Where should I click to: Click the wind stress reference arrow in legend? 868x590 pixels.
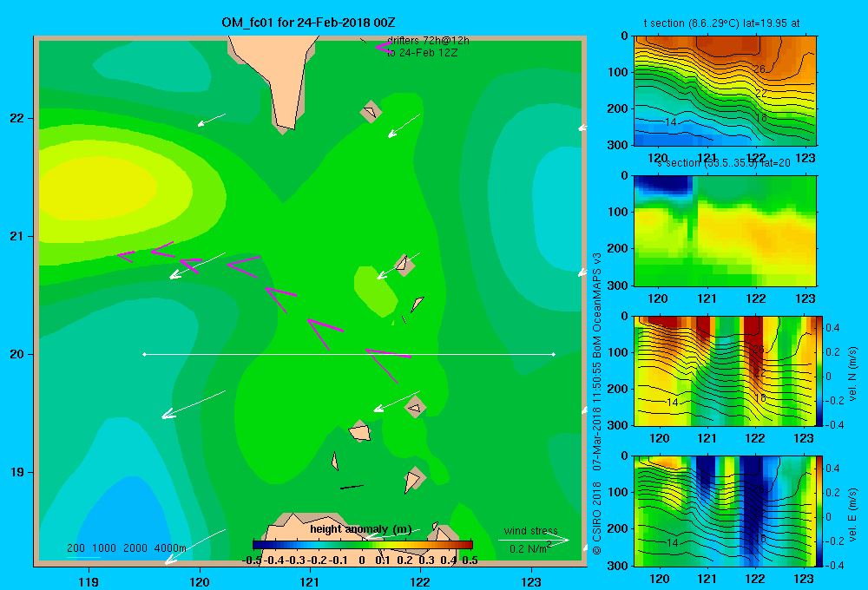tap(533, 541)
